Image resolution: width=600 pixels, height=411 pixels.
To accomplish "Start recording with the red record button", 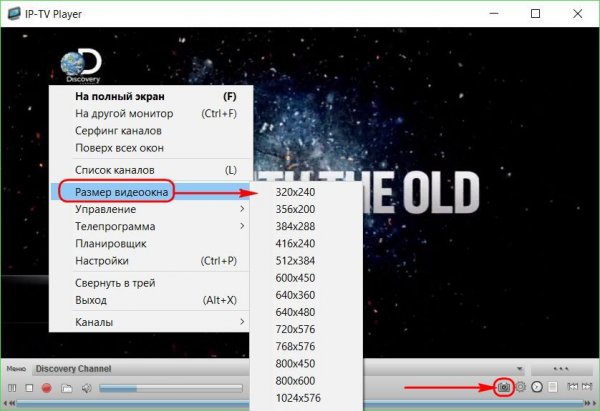I will (47, 387).
